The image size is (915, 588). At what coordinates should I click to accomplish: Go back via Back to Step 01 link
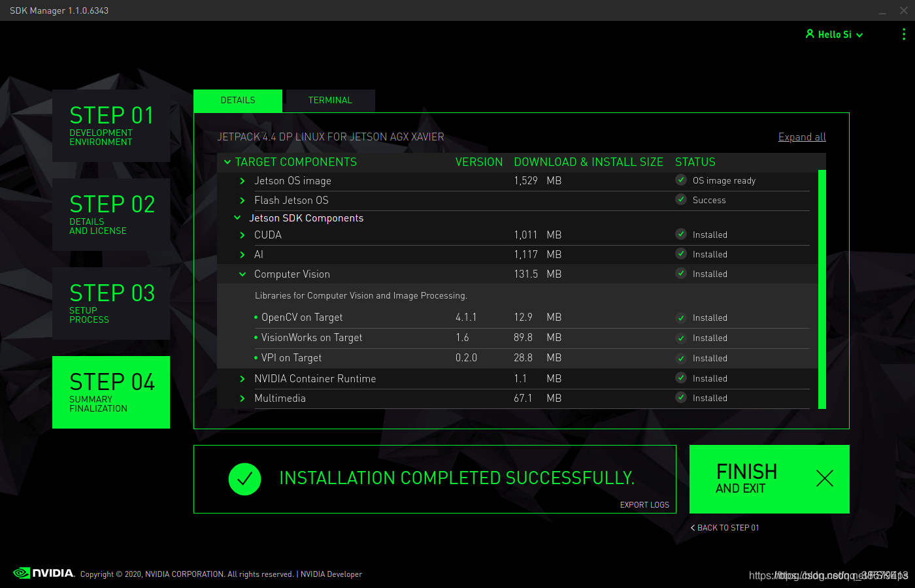pyautogui.click(x=725, y=528)
